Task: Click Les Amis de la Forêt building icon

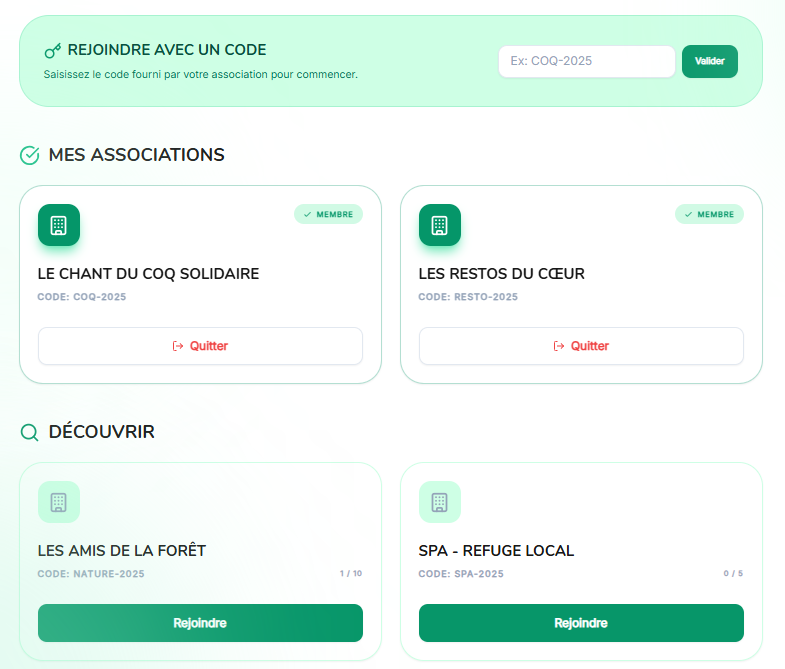Action: coord(58,502)
